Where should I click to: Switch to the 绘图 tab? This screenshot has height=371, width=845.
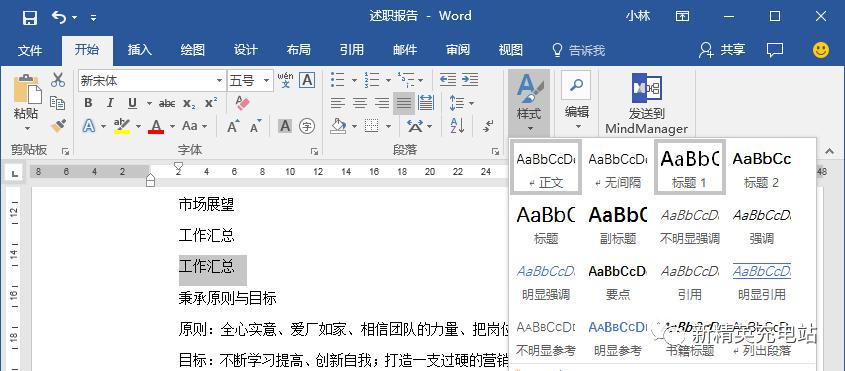tap(192, 50)
